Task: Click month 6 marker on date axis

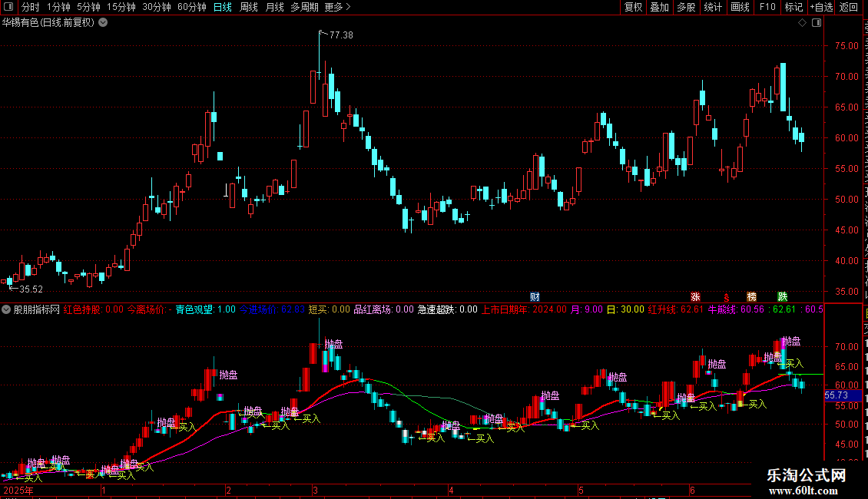Action: point(692,490)
